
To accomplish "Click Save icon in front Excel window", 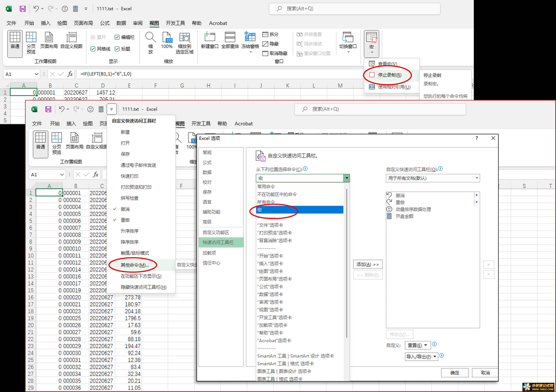I will 48,109.
